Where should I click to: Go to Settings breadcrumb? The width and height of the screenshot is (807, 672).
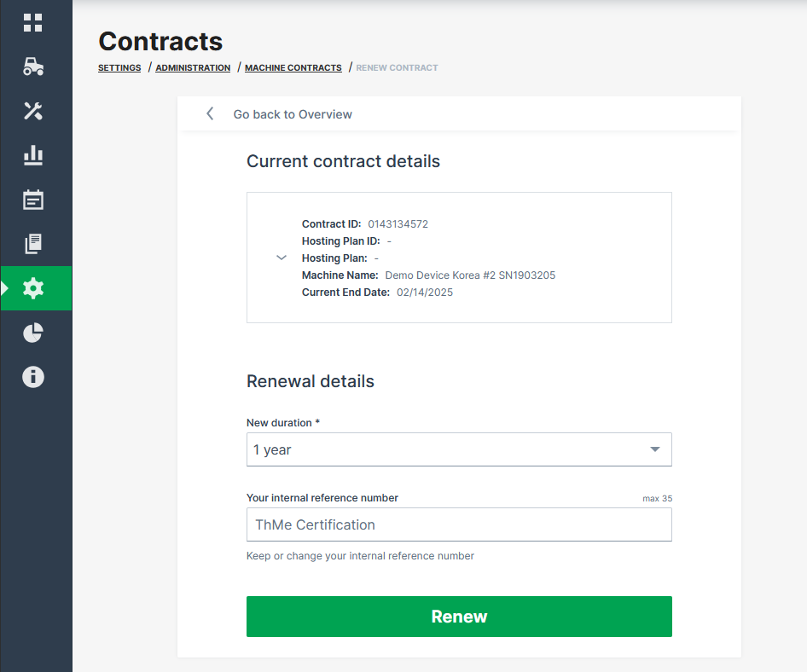point(119,68)
